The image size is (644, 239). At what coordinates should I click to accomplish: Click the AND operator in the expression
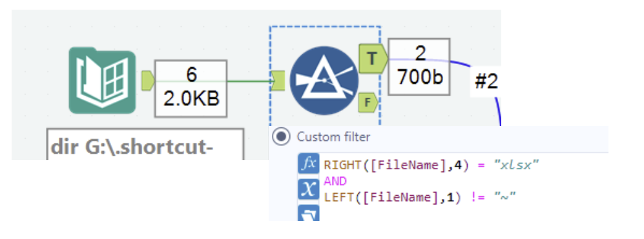335,181
